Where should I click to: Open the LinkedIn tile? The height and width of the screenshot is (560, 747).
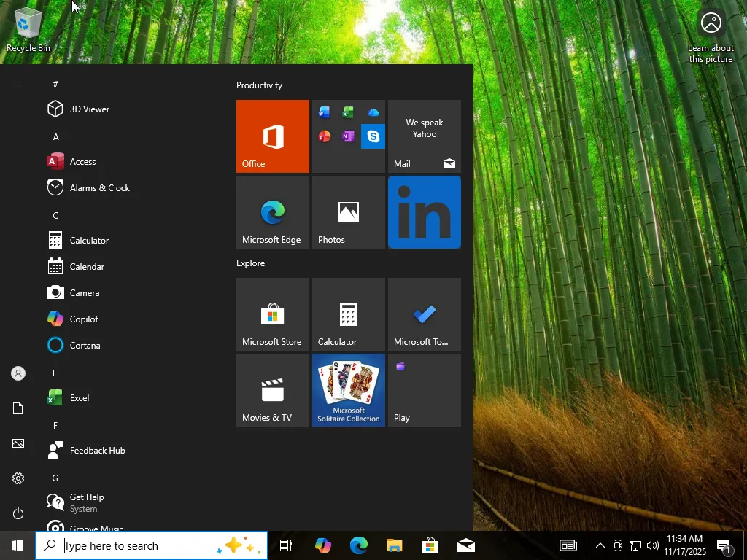424,212
